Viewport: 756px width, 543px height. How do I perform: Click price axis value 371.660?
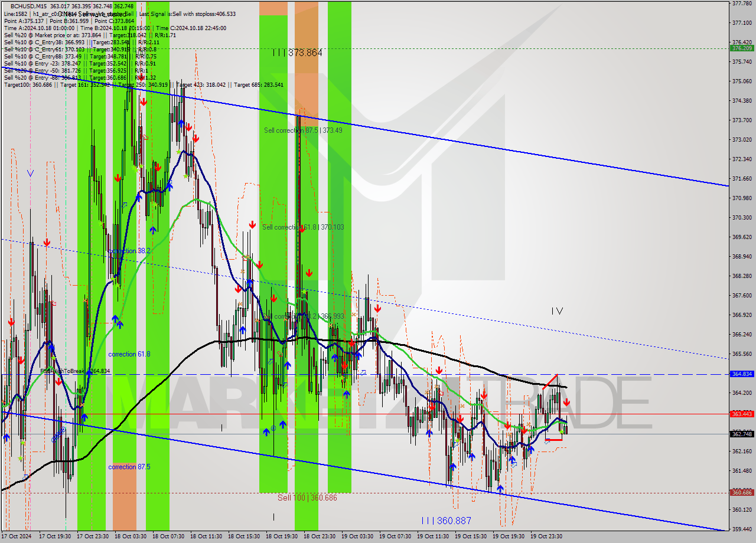click(742, 178)
